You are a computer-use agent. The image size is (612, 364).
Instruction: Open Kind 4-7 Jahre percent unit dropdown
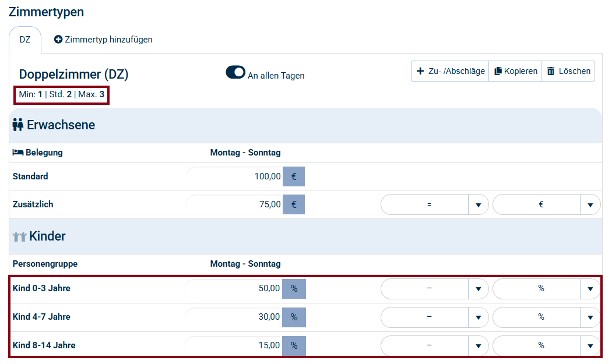[590, 317]
